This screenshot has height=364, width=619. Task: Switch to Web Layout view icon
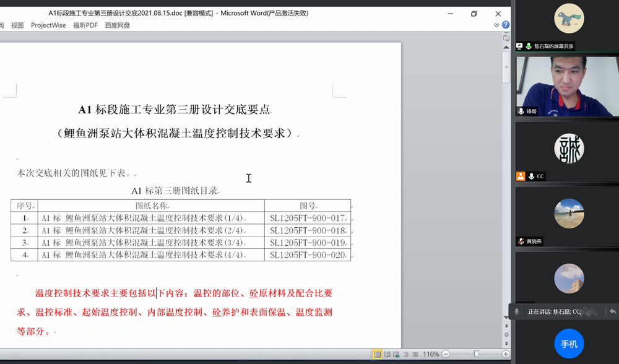pos(397,354)
